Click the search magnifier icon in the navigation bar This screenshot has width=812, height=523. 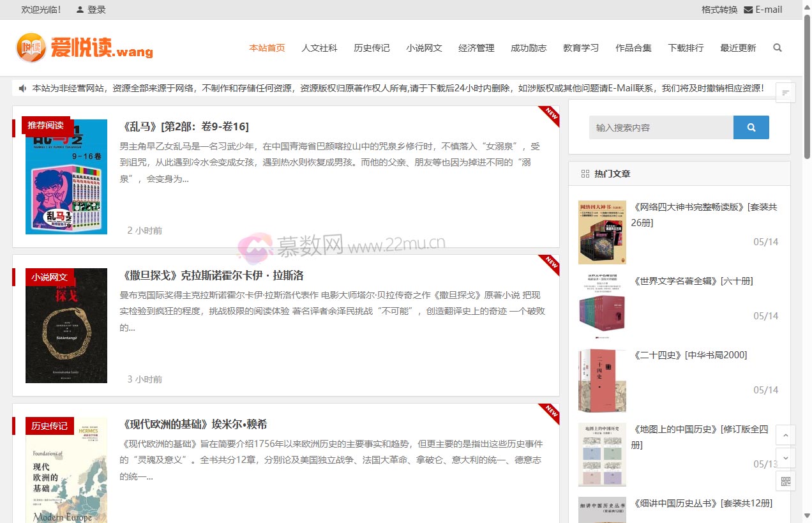[x=778, y=47]
